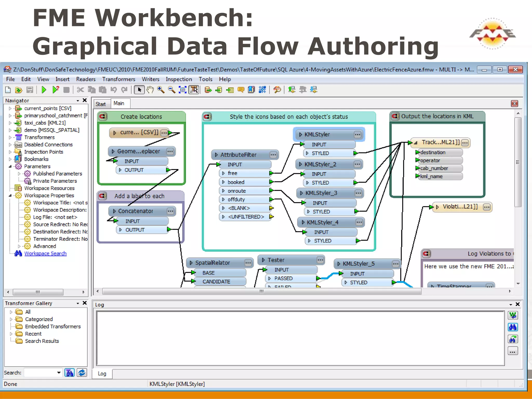Expand the Categorized folder in Transformer Gallery
This screenshot has width=532, height=399.
click(11, 319)
